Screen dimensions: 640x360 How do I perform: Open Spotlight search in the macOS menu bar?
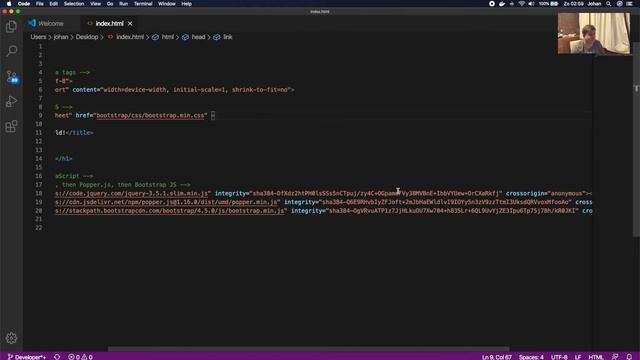click(609, 4)
